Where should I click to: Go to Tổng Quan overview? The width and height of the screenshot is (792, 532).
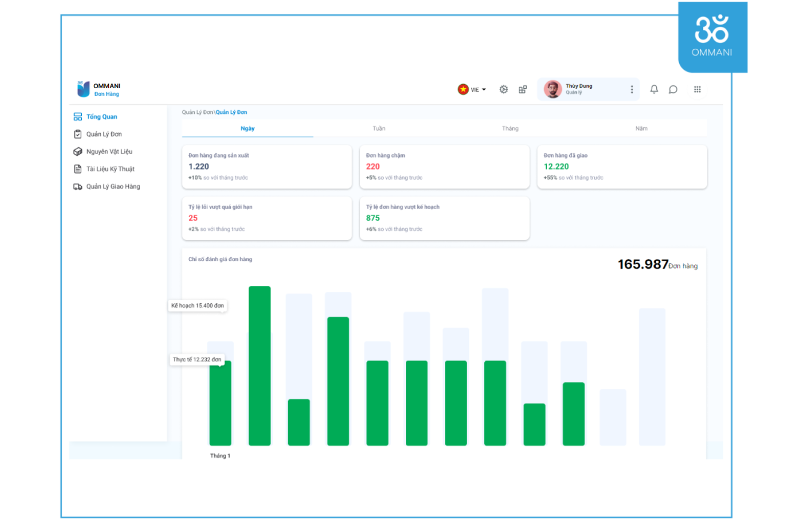[101, 117]
